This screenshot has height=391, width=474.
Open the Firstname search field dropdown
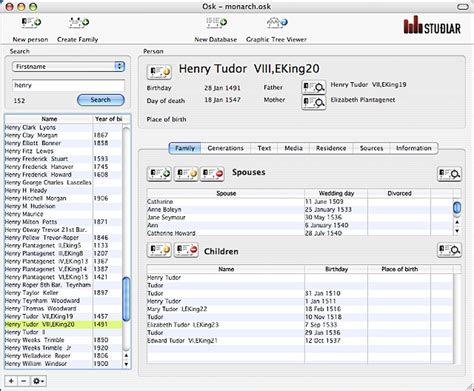(x=68, y=67)
